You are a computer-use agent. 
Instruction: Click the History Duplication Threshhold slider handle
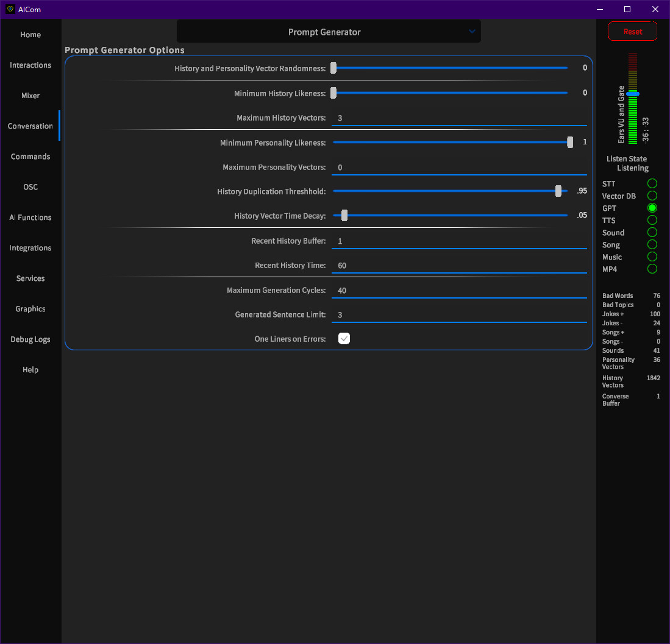click(x=558, y=191)
